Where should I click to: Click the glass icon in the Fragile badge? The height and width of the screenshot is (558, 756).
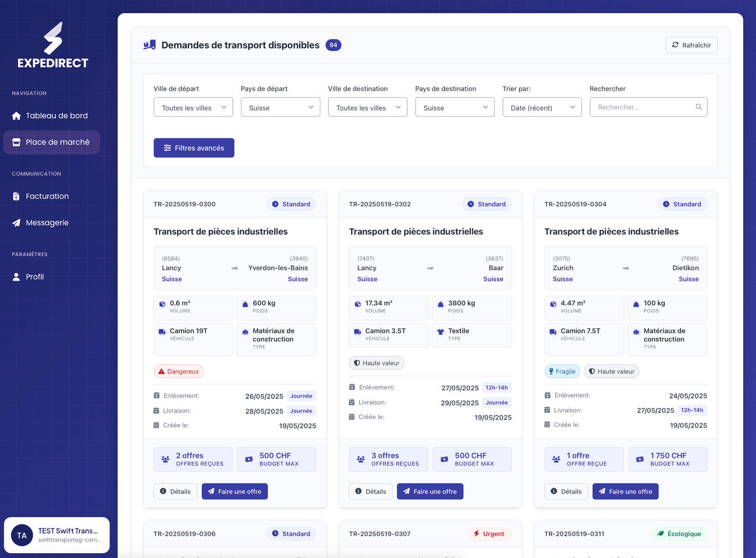pyautogui.click(x=551, y=372)
